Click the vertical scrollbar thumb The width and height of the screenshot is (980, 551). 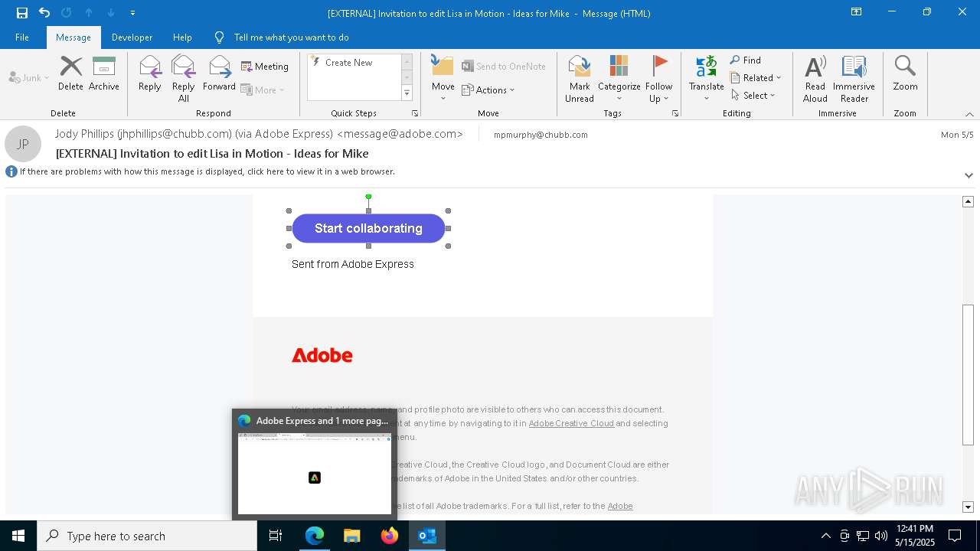(x=968, y=374)
